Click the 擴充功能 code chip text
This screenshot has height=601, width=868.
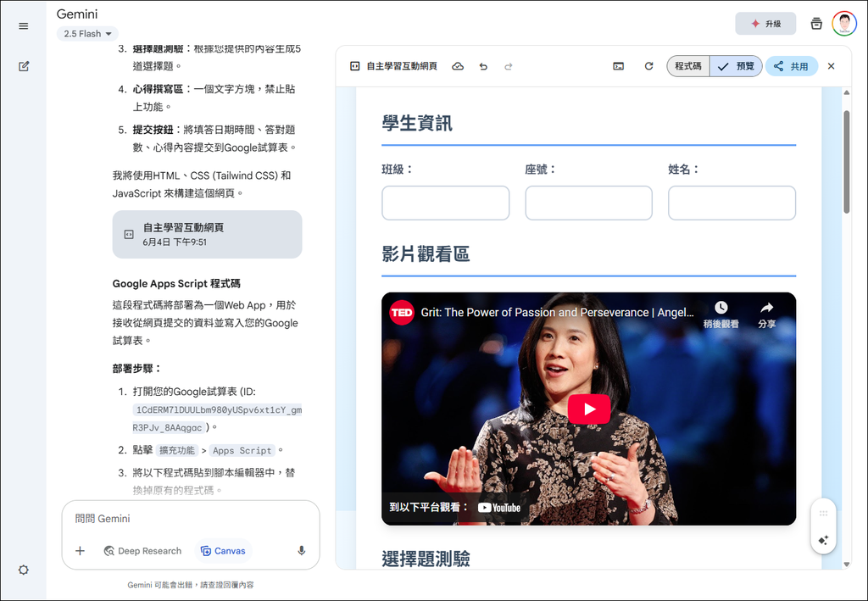point(176,450)
